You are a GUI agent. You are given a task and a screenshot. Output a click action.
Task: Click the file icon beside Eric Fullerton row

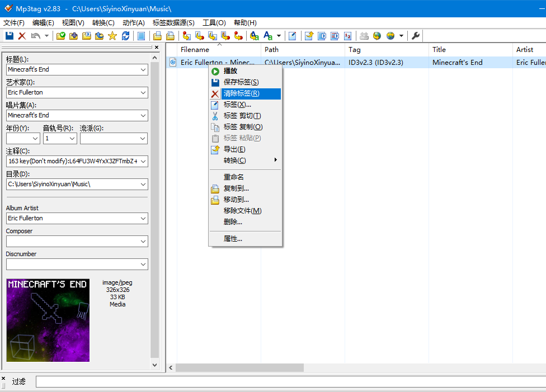tap(173, 63)
